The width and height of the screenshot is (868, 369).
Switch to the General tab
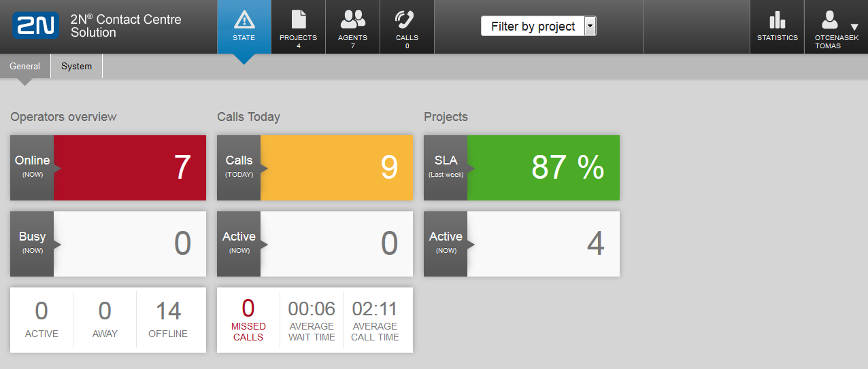[25, 67]
